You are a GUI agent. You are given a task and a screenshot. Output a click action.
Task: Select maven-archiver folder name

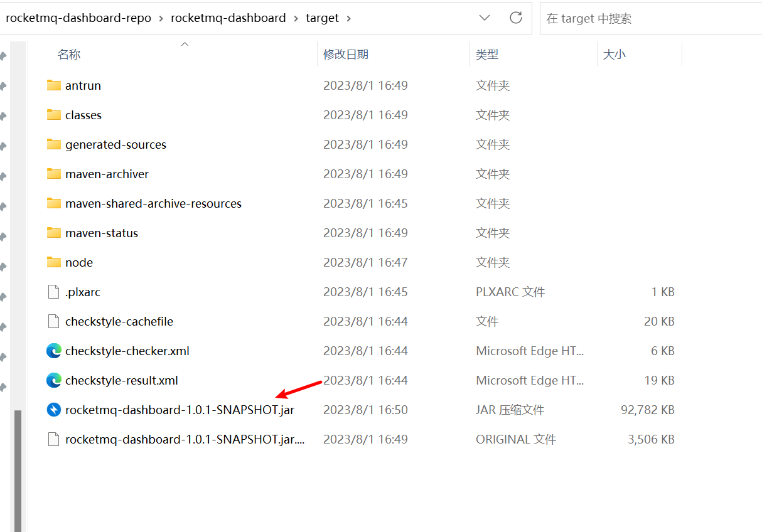click(x=107, y=174)
